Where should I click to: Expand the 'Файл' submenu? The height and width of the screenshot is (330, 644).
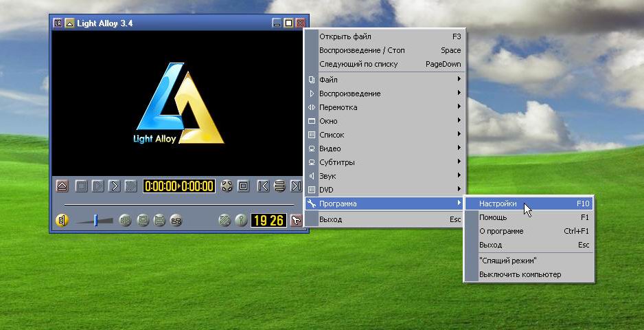pyautogui.click(x=384, y=80)
